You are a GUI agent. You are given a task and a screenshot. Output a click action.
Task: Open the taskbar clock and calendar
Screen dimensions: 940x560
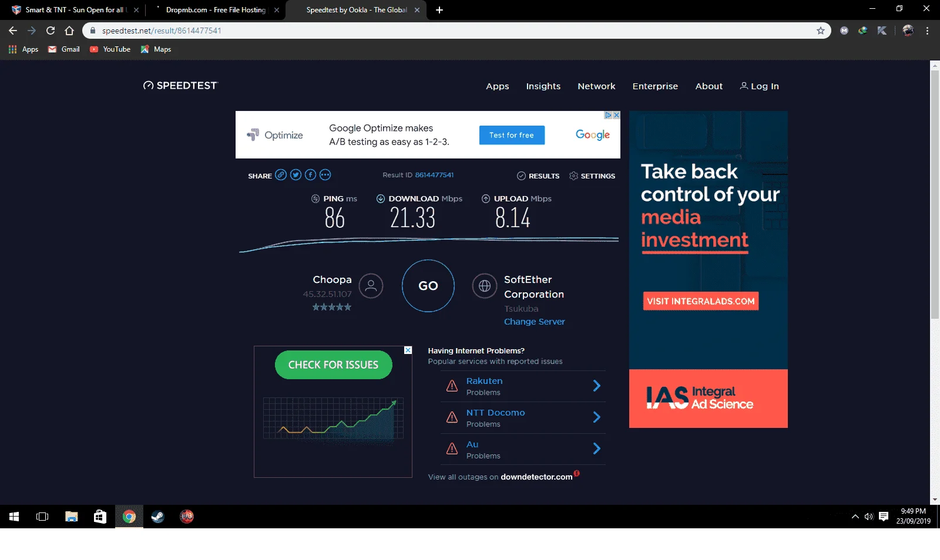click(x=914, y=517)
